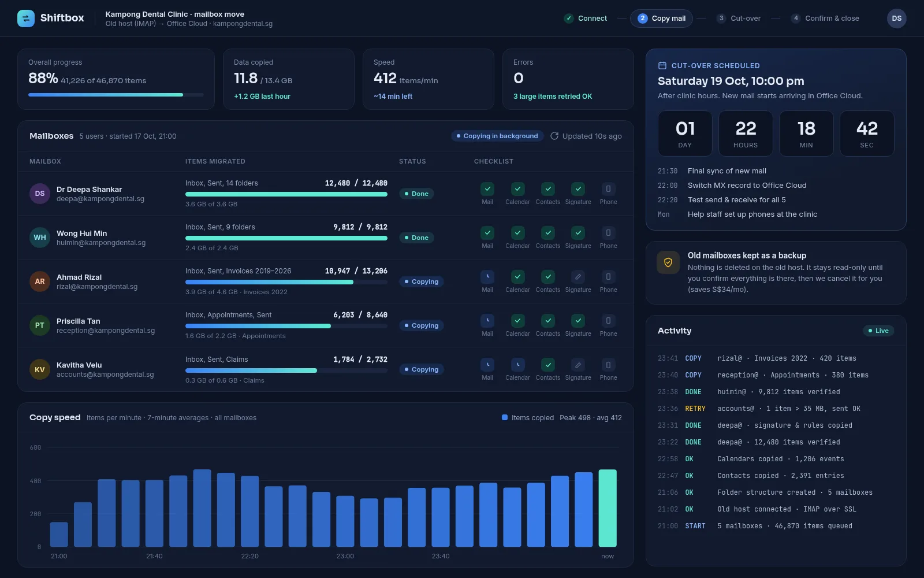Click the '3 large items retried OK' text
Image resolution: width=924 pixels, height=578 pixels.
pos(553,97)
